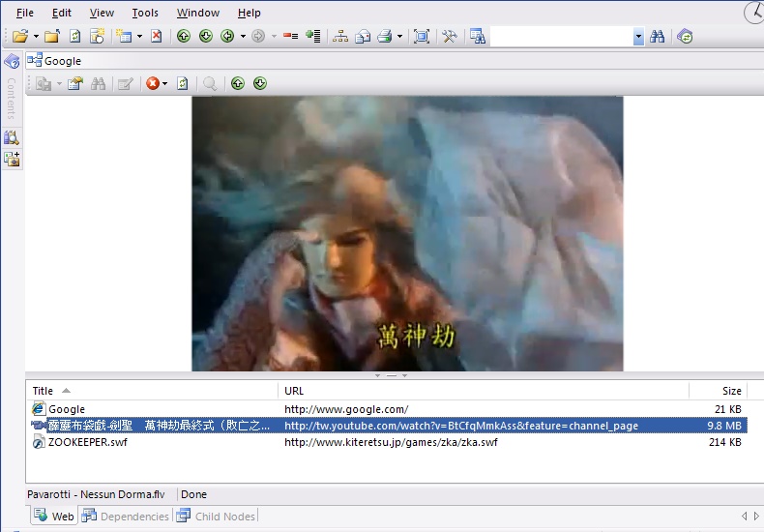Switch to the Web tab
The height and width of the screenshot is (532, 764).
click(x=53, y=516)
